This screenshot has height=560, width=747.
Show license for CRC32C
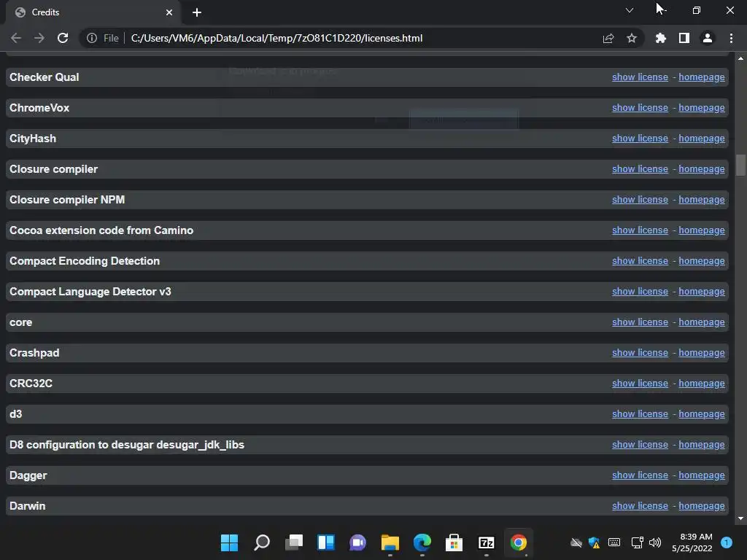(640, 384)
